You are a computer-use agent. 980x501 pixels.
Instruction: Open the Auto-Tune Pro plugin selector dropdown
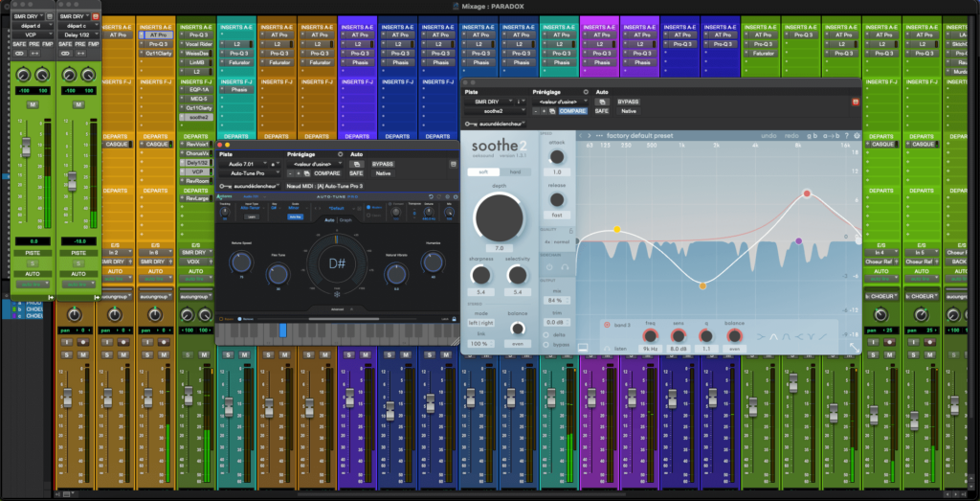click(248, 173)
